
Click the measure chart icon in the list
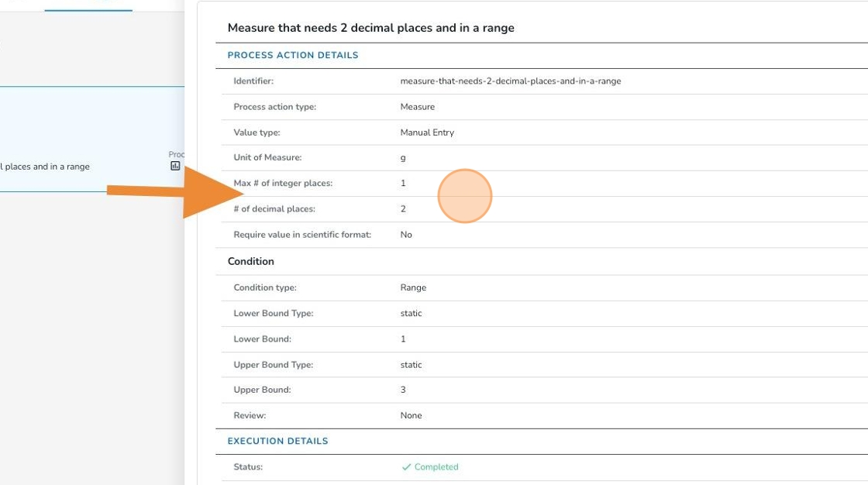pos(175,166)
